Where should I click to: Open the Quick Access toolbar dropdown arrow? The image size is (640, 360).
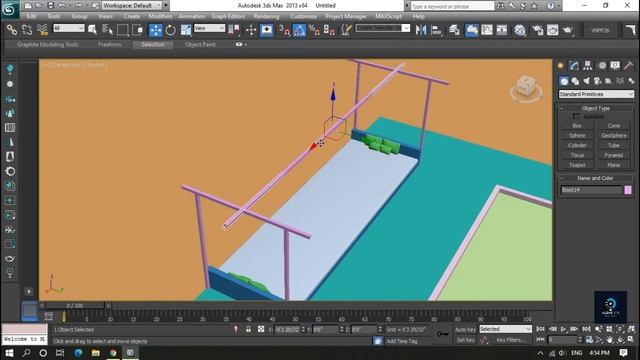click(x=166, y=6)
